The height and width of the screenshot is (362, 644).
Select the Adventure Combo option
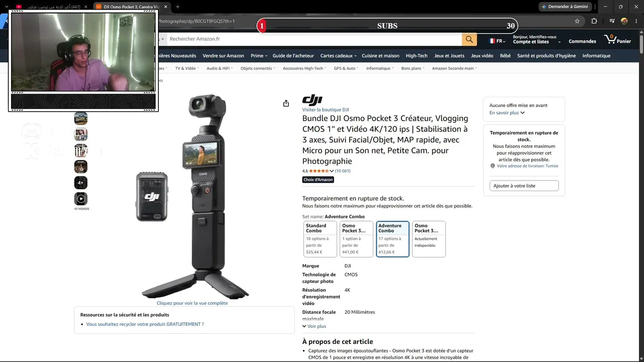pyautogui.click(x=392, y=239)
